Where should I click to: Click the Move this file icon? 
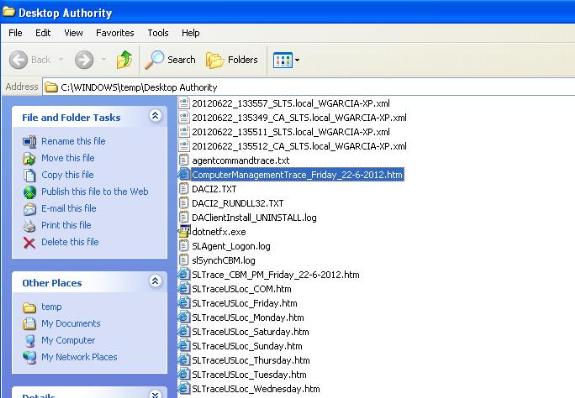[x=29, y=158]
